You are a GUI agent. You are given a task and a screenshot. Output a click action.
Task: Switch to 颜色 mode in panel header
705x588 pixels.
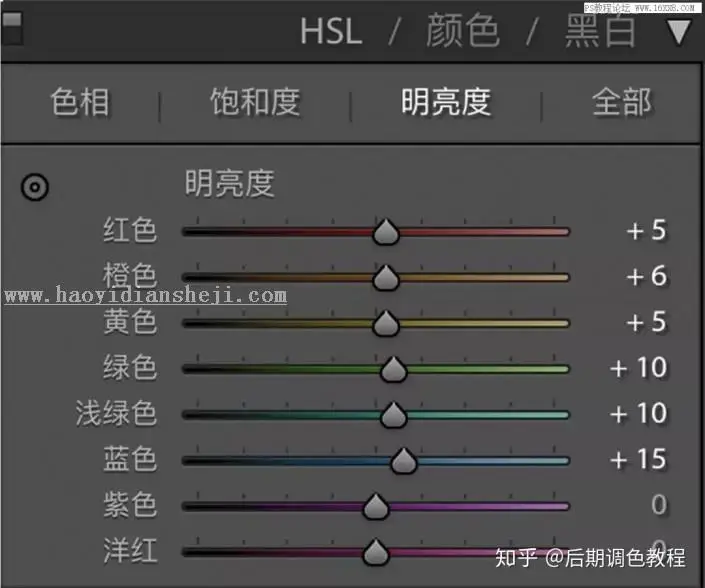463,31
